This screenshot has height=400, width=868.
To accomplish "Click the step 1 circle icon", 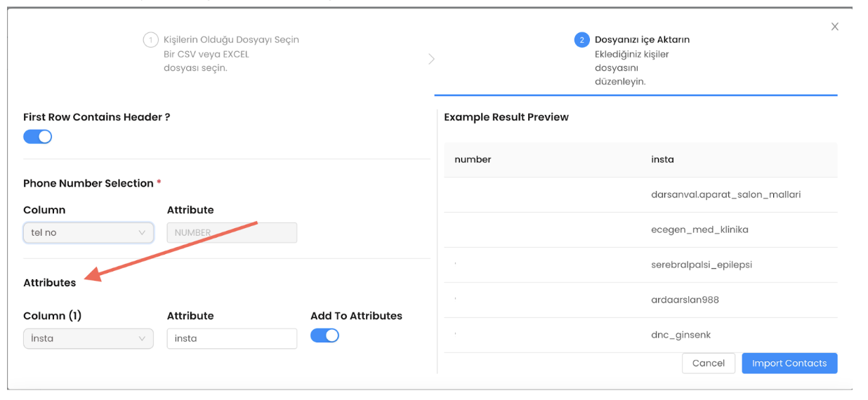I will click(x=150, y=40).
